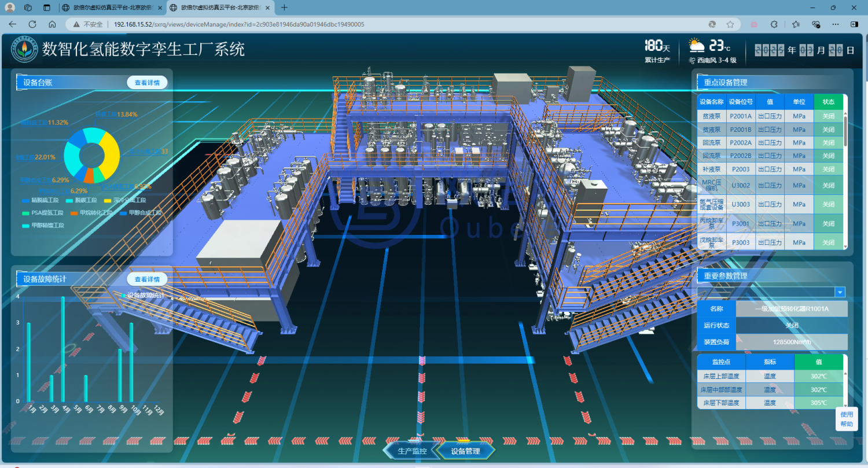This screenshot has width=868, height=468.
Task: Click 查看详情 in the 设备台账 panel
Action: pos(147,83)
